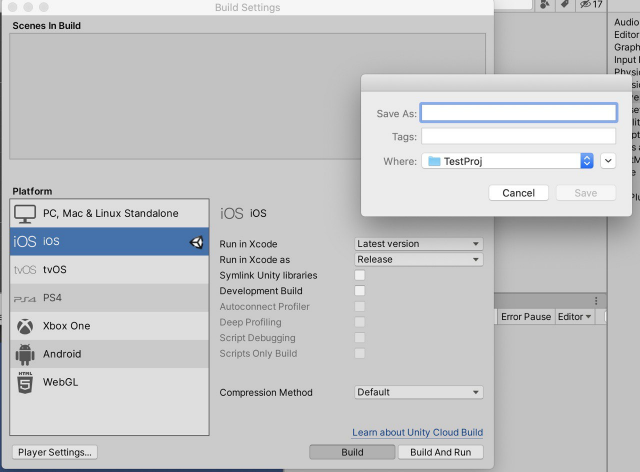
Task: Toggle Deep Profiling checkbox
Action: pyautogui.click(x=360, y=322)
